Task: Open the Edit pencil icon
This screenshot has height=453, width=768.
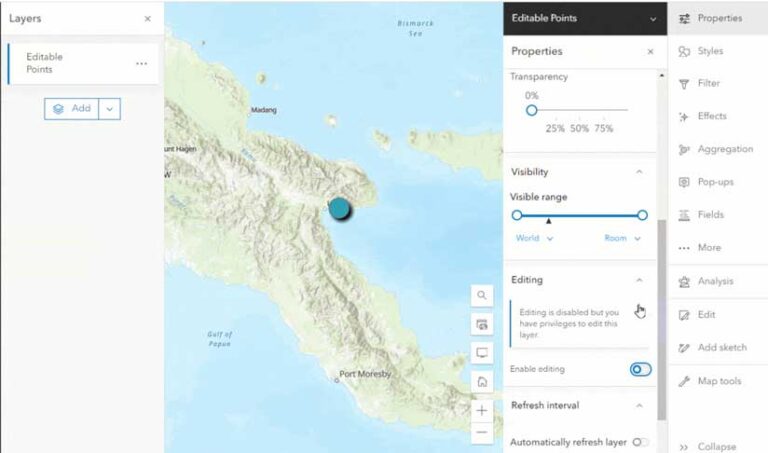Action: 684,315
